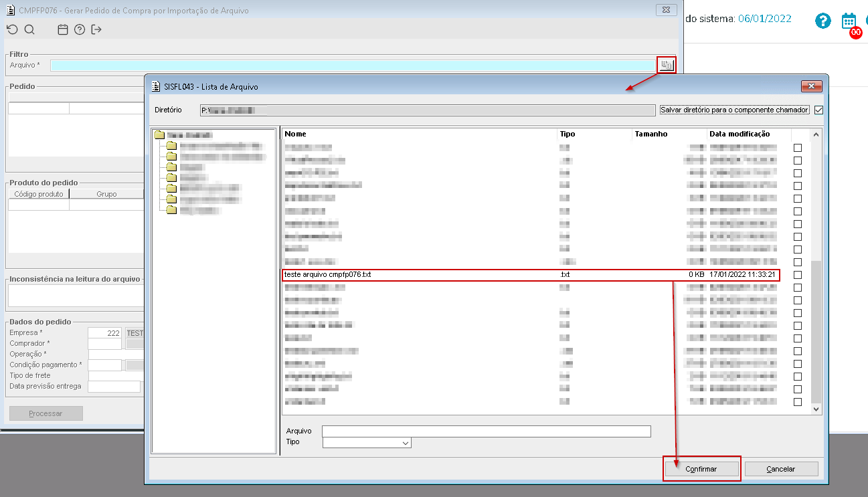
Task: Sort file list by Tamanho column header
Action: click(x=669, y=134)
